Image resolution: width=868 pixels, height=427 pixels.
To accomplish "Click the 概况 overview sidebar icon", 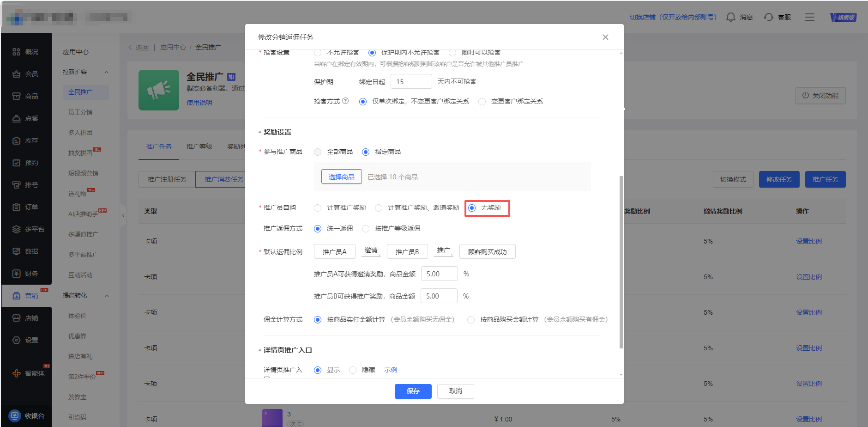I will click(x=17, y=52).
